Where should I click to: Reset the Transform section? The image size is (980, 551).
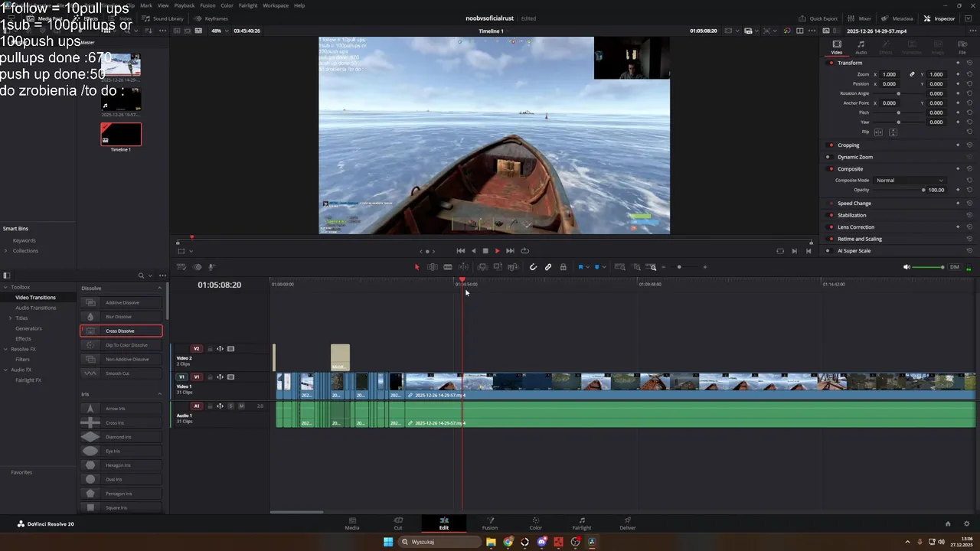click(969, 63)
